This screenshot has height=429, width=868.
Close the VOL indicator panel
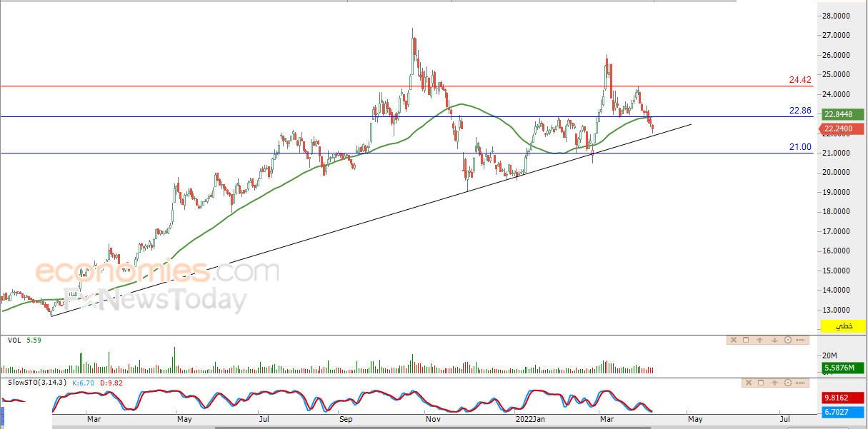[734, 340]
